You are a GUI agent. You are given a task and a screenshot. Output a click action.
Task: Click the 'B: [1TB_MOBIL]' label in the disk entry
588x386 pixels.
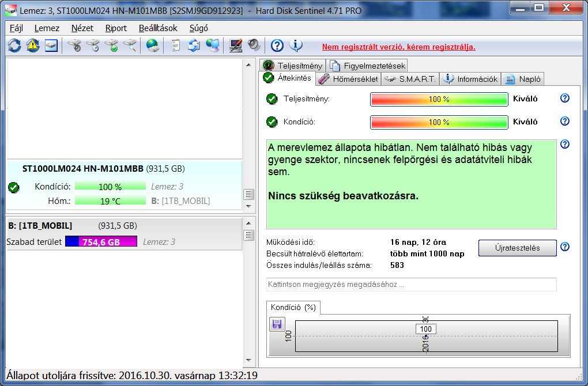click(x=180, y=201)
